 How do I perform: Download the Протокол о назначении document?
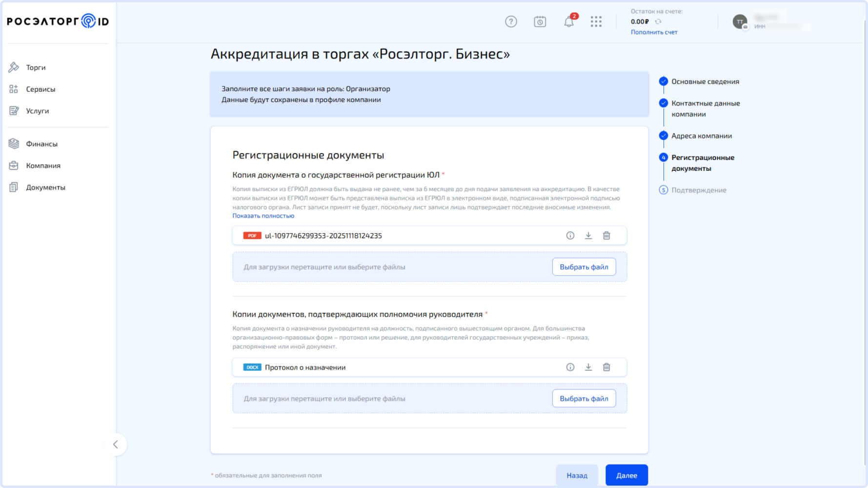pos(588,367)
